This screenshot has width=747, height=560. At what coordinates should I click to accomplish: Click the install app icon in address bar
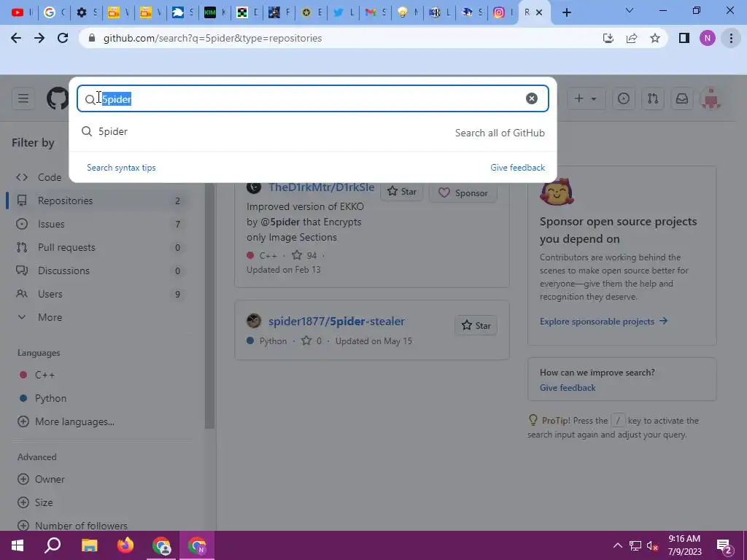608,38
